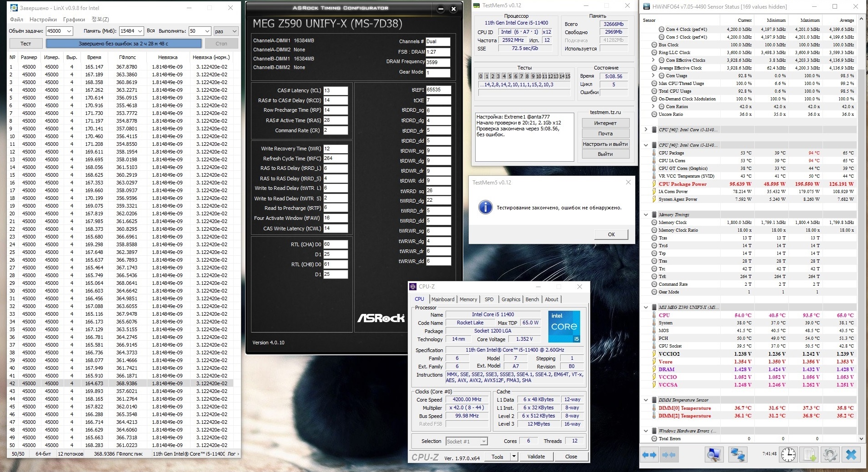Open LinX Графики menu
This screenshot has width=868, height=472.
[74, 20]
